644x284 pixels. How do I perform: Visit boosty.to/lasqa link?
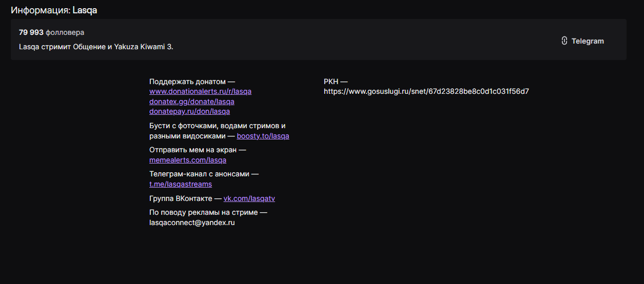click(263, 136)
